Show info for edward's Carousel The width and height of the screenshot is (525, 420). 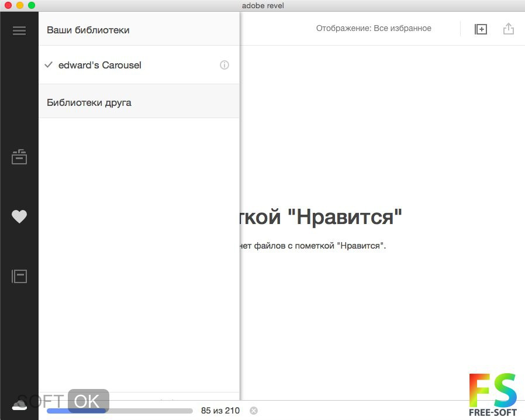(x=224, y=65)
